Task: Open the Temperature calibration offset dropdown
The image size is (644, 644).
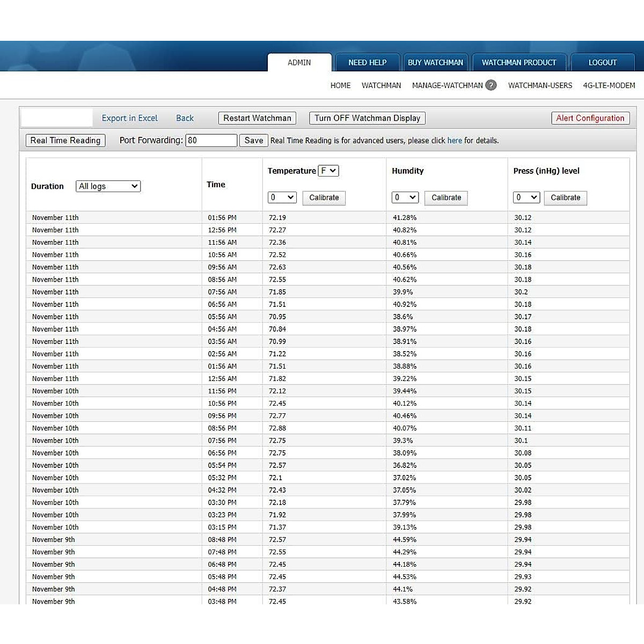Action: (x=282, y=197)
